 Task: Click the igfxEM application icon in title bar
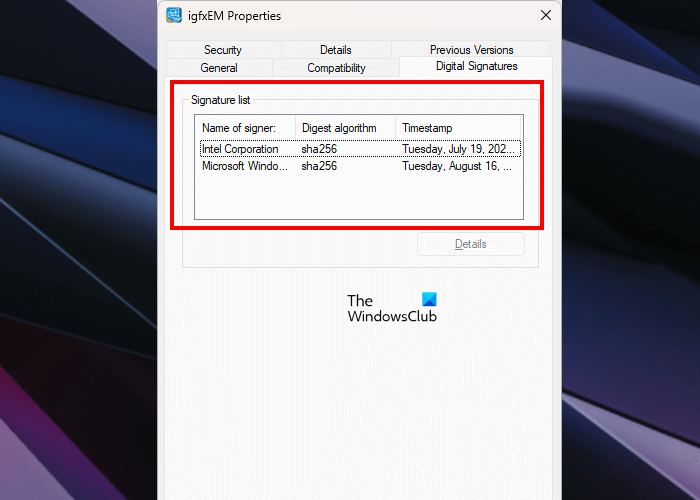point(174,15)
